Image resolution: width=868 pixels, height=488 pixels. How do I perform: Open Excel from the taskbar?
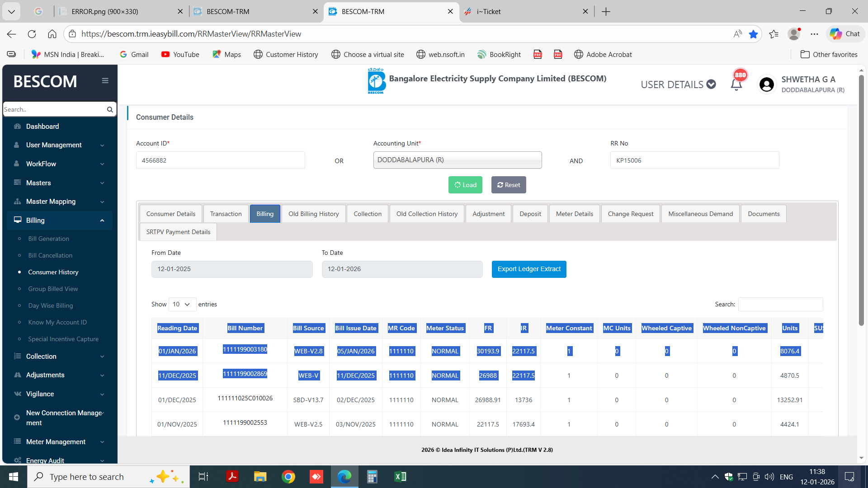pyautogui.click(x=400, y=477)
